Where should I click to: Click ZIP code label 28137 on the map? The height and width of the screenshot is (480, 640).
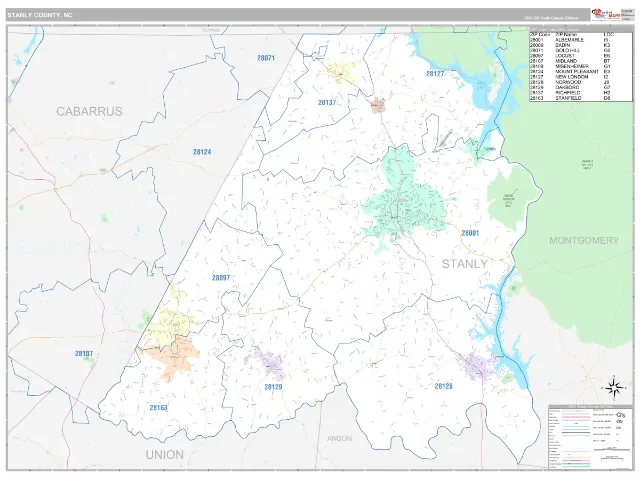[x=327, y=102]
